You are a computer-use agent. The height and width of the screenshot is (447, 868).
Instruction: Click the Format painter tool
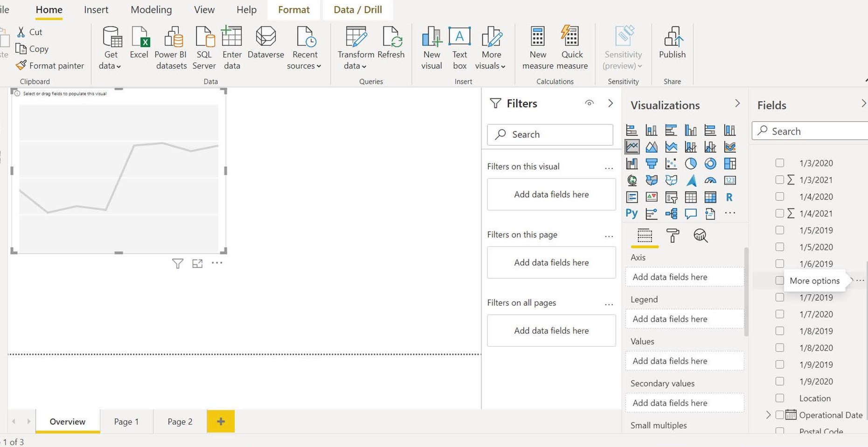point(50,66)
